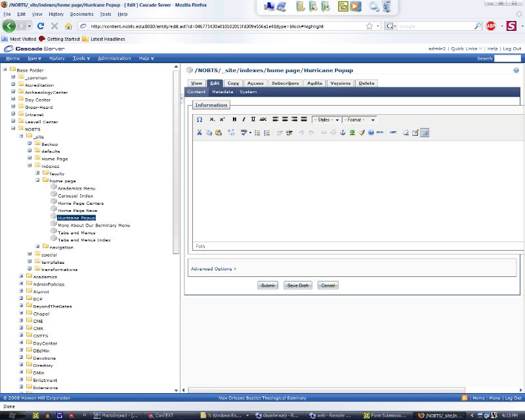The image size is (525, 420).
Task: Apply strikethrough formatting
Action: (262, 119)
